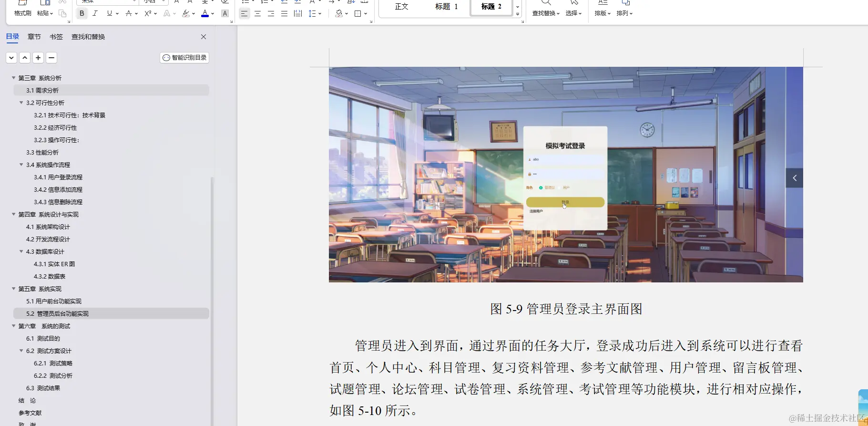Expand the styles gallery list

tap(518, 14)
